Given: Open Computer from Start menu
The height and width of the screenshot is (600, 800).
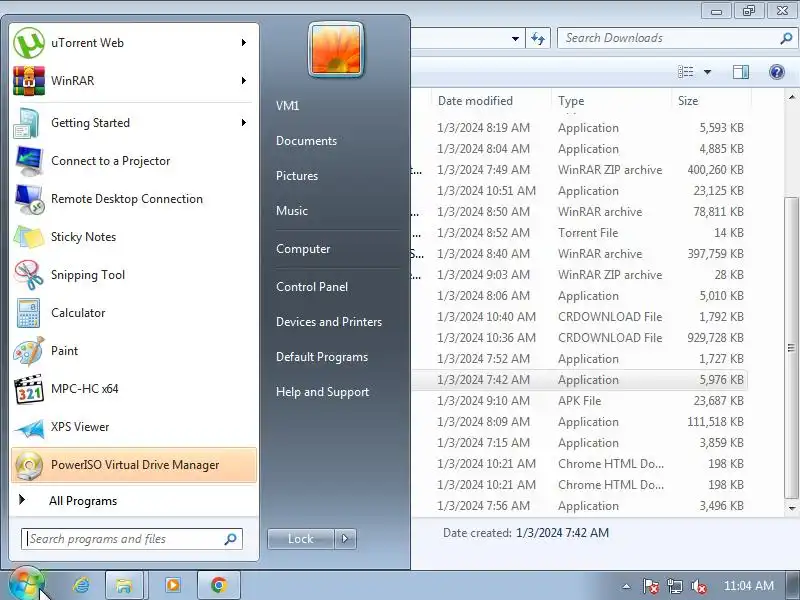Looking at the screenshot, I should tap(303, 249).
